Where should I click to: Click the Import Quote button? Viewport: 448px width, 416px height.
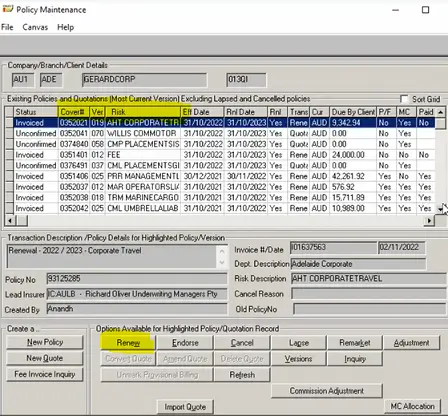tap(185, 407)
